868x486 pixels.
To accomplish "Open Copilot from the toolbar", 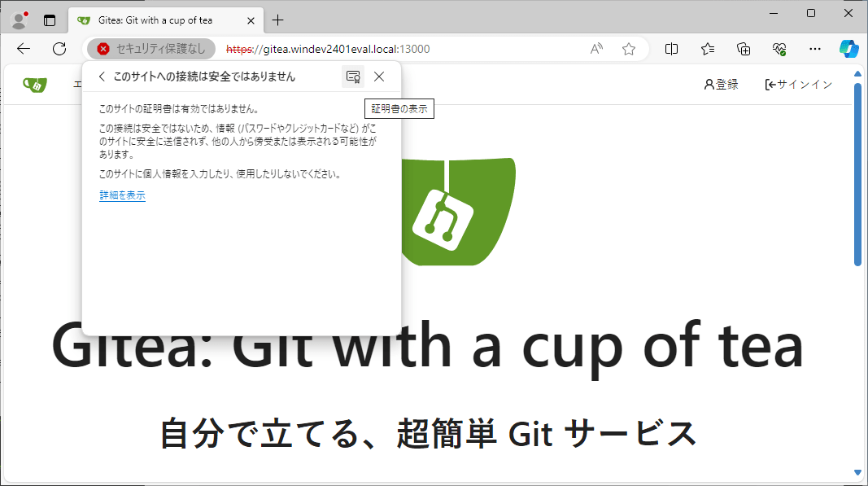I will (848, 49).
